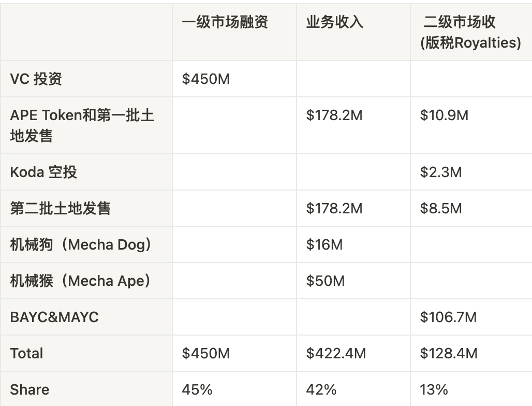Select the 版税Royalties column header cell

click(470, 32)
